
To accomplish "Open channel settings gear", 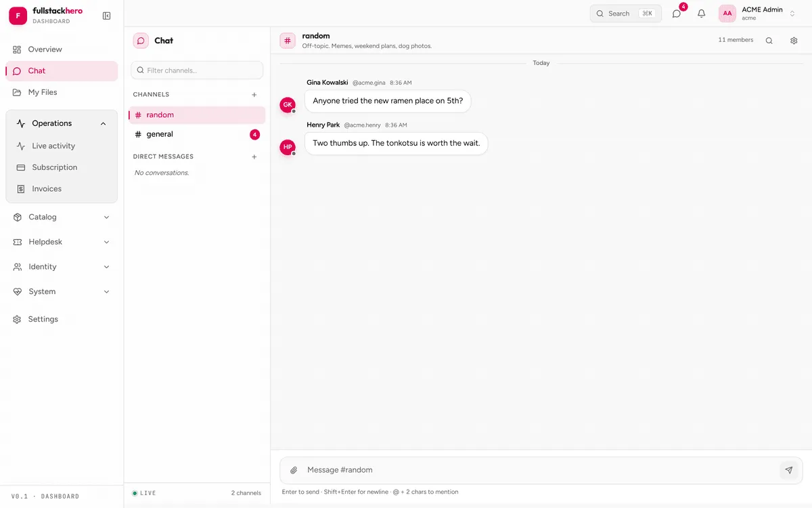I will 794,41.
